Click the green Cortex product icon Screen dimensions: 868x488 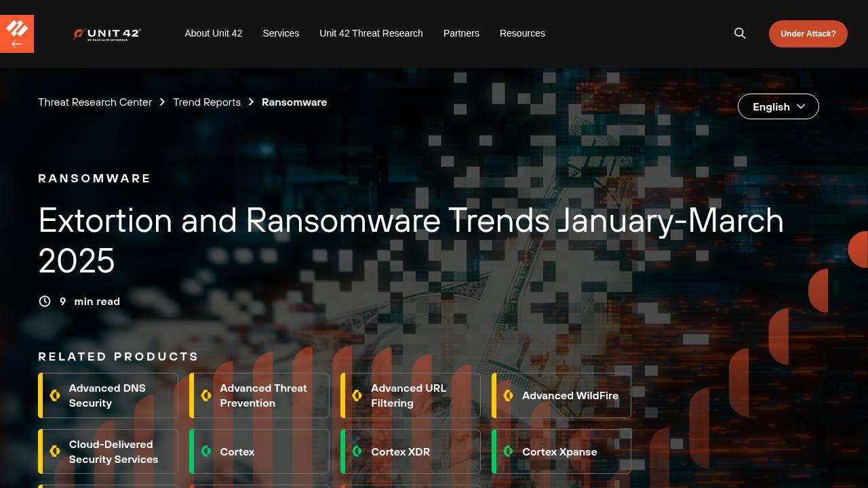(206, 451)
